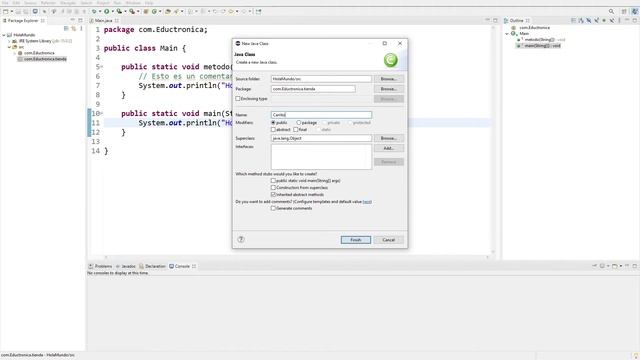Maximize the editor area icon
The width and height of the screenshot is (640, 360).
(x=495, y=20)
